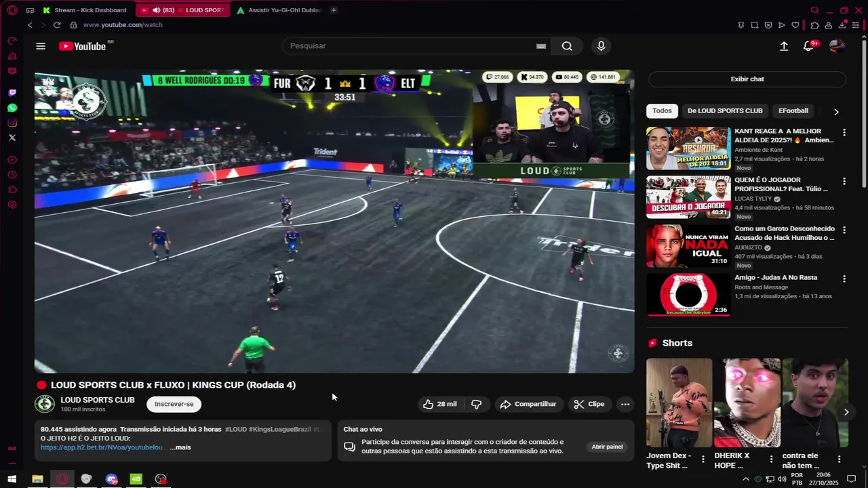868x488 pixels.
Task: Open options menu for Amigo - Judas video
Action: pyautogui.click(x=844, y=279)
